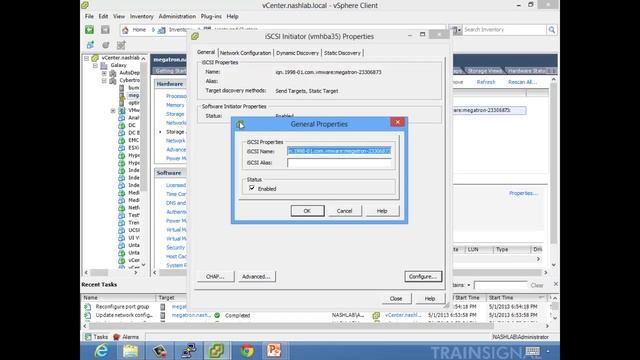
Task: Open Security link under Software
Action: click(176, 247)
